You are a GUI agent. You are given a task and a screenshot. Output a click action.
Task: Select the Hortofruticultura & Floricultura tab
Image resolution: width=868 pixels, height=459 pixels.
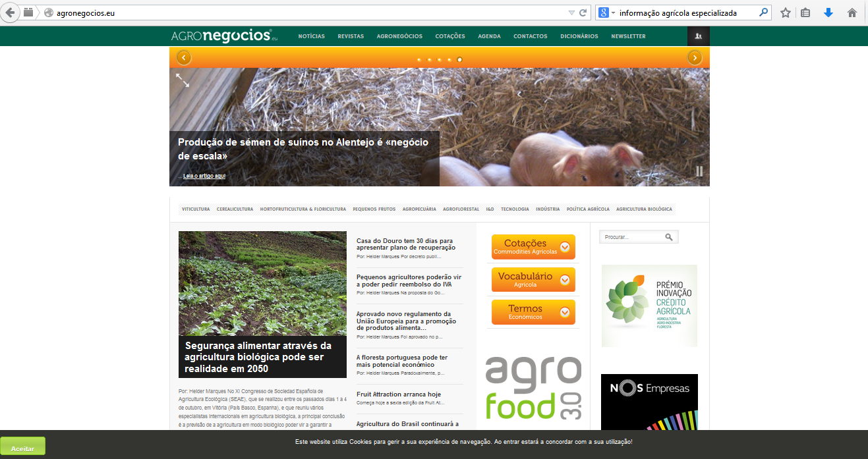pyautogui.click(x=303, y=209)
